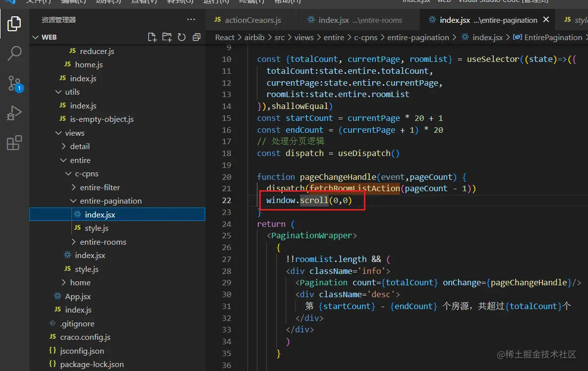This screenshot has height=371, width=588.
Task: Expand the entire-rooms folder
Action: point(103,242)
